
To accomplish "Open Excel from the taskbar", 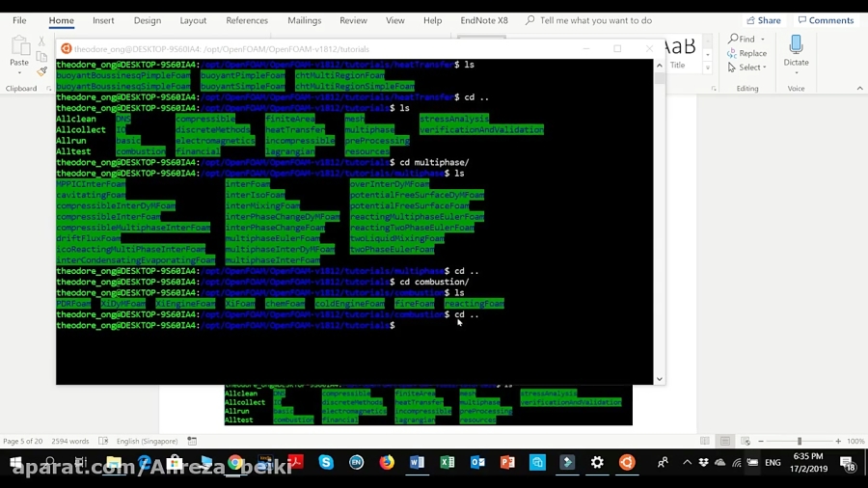I will 448,462.
